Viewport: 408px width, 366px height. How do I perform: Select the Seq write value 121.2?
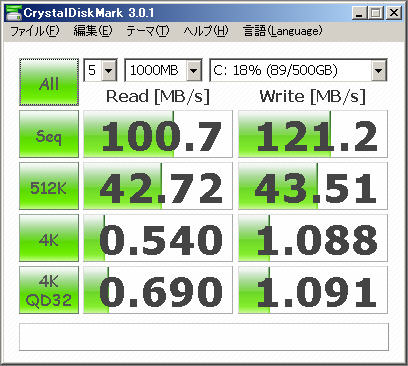click(x=313, y=134)
